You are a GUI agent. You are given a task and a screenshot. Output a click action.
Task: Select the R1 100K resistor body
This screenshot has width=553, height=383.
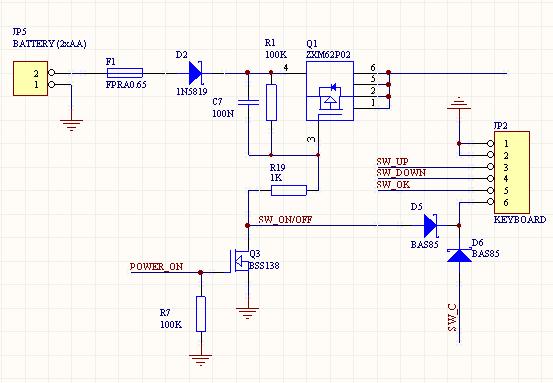(271, 103)
